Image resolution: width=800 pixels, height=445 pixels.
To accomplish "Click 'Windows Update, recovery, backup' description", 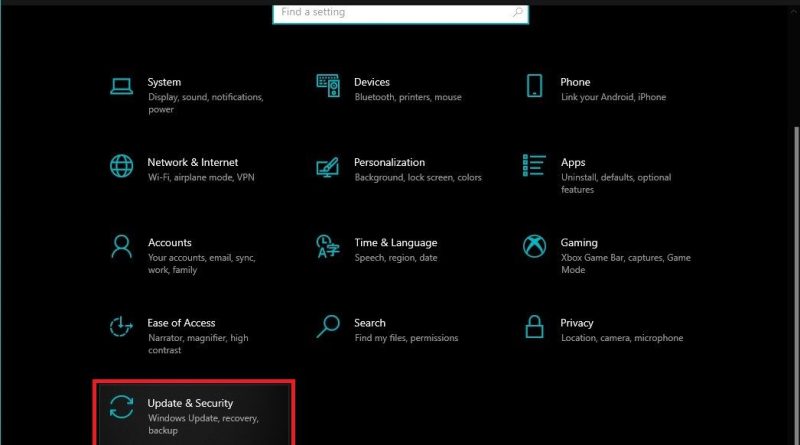I will [203, 424].
